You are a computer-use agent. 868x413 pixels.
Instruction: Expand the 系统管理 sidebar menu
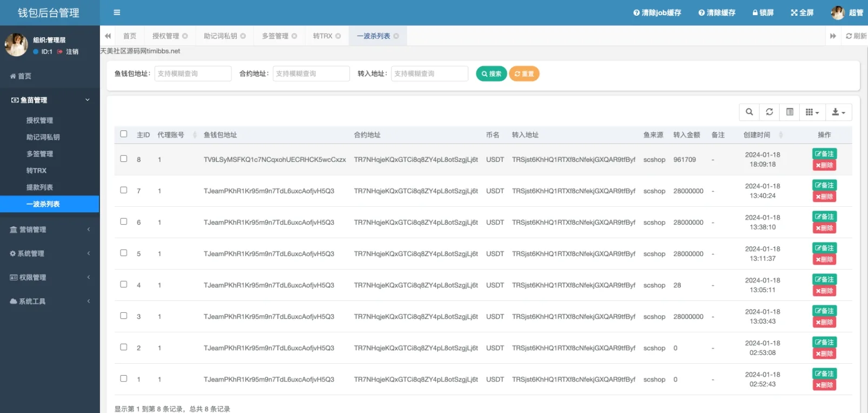(x=50, y=253)
